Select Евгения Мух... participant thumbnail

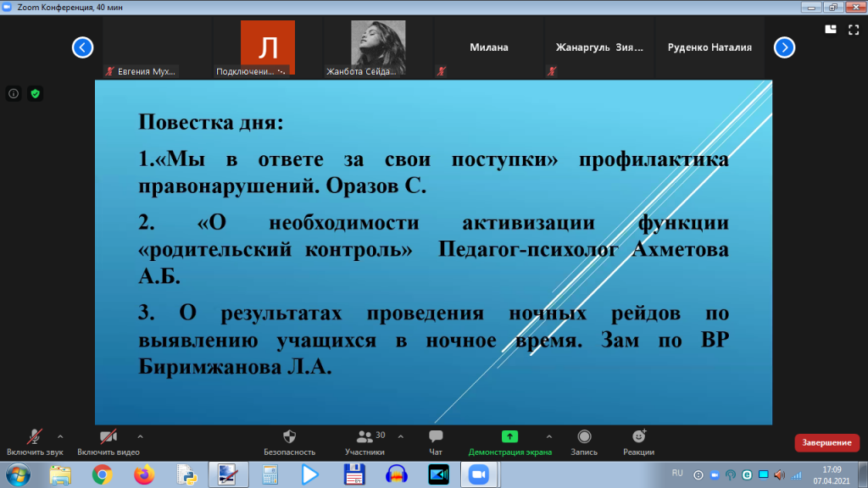157,47
